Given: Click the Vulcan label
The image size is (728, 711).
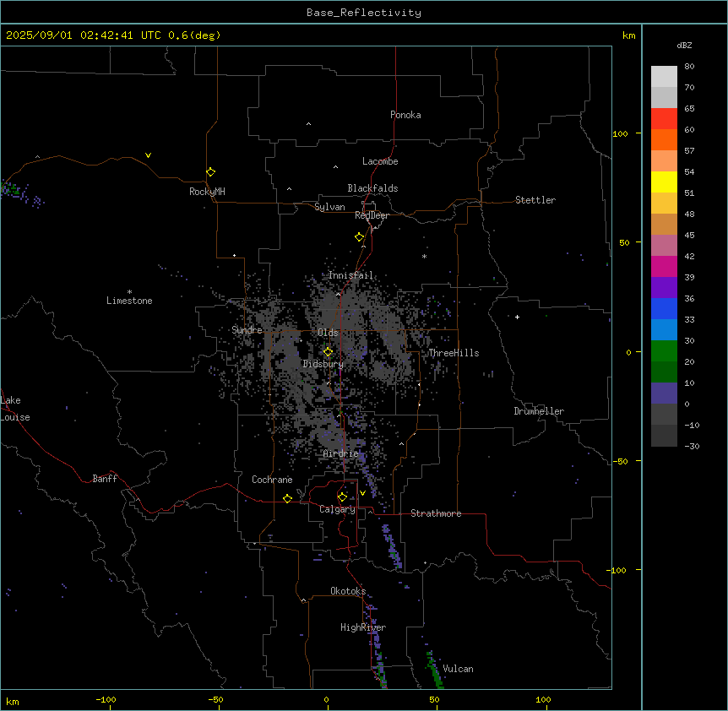Looking at the screenshot, I should pyautogui.click(x=458, y=669).
